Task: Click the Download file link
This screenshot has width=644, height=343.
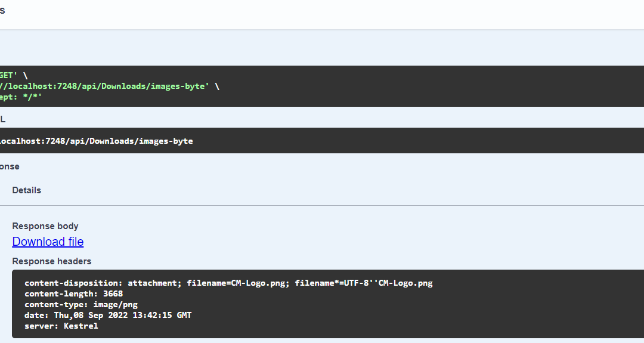Action: (48, 242)
